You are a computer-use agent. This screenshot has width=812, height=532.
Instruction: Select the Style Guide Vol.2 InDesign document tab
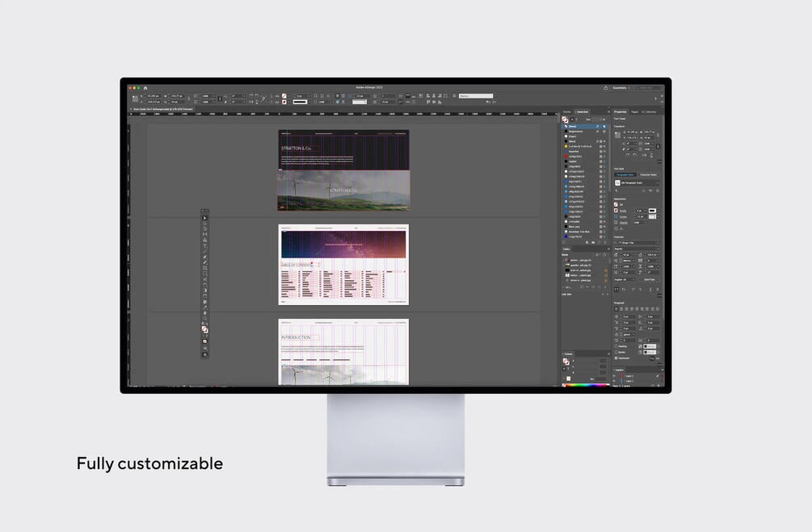pyautogui.click(x=162, y=109)
